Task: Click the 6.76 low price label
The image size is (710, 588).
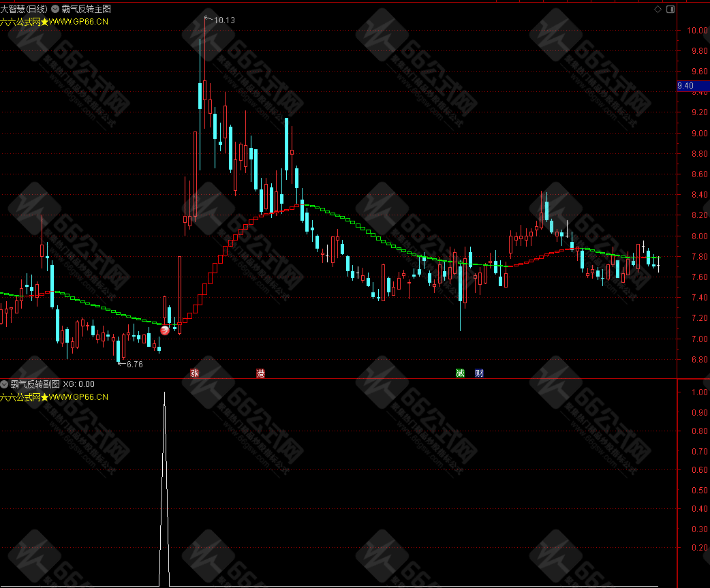Action: tap(134, 365)
